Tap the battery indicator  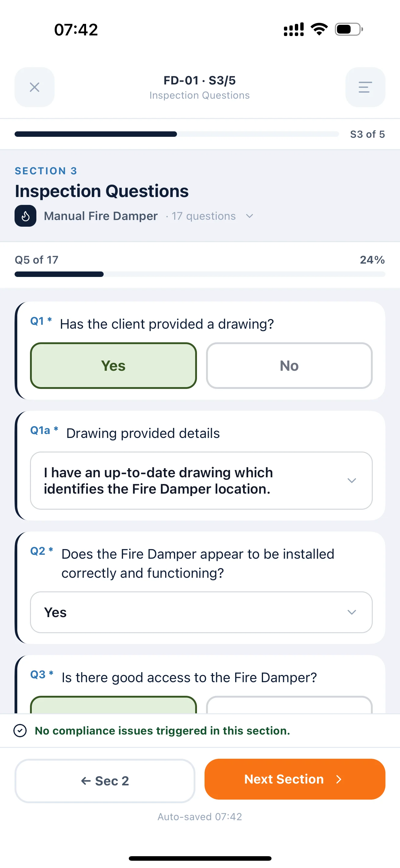pyautogui.click(x=347, y=29)
